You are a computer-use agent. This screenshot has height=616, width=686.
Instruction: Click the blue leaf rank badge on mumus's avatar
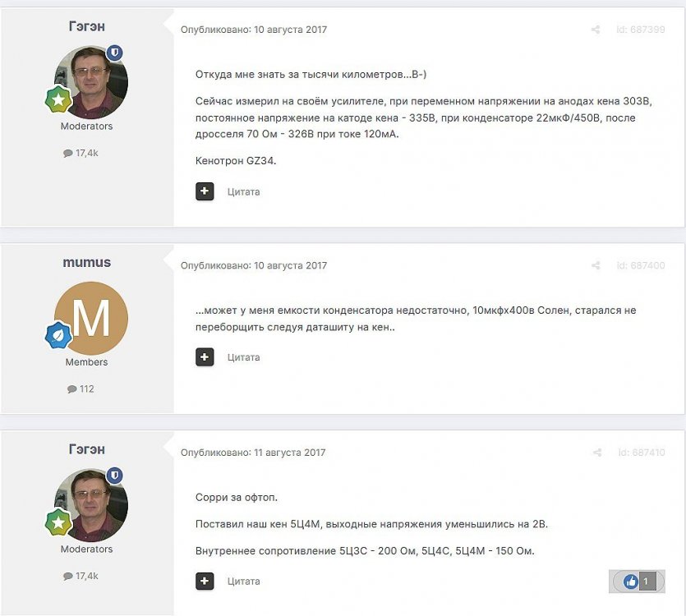(58, 335)
